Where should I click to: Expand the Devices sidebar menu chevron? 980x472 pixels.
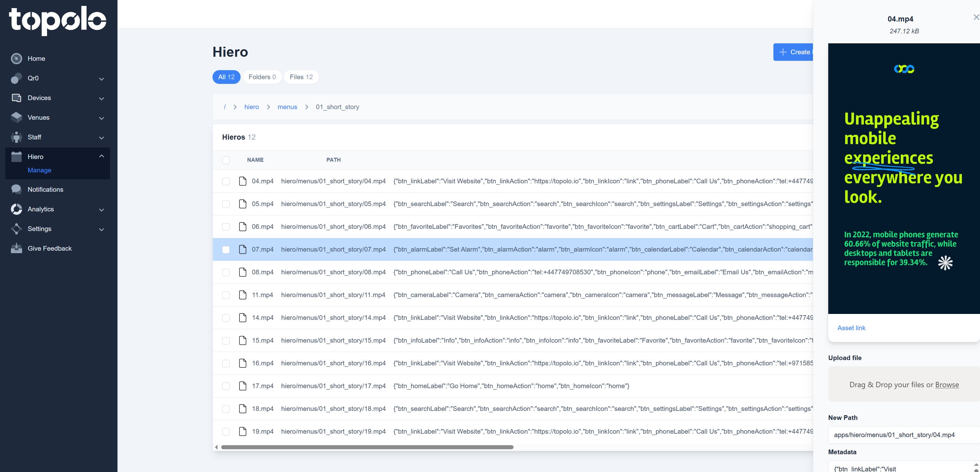tap(102, 99)
